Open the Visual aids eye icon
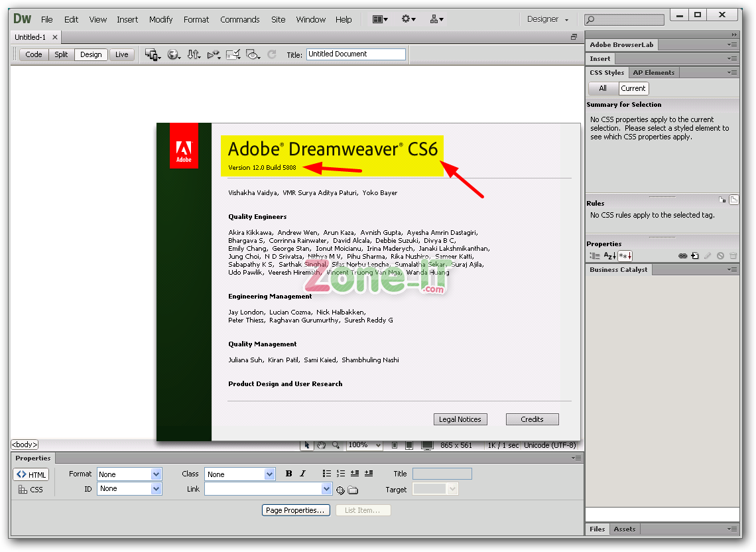 pos(253,54)
